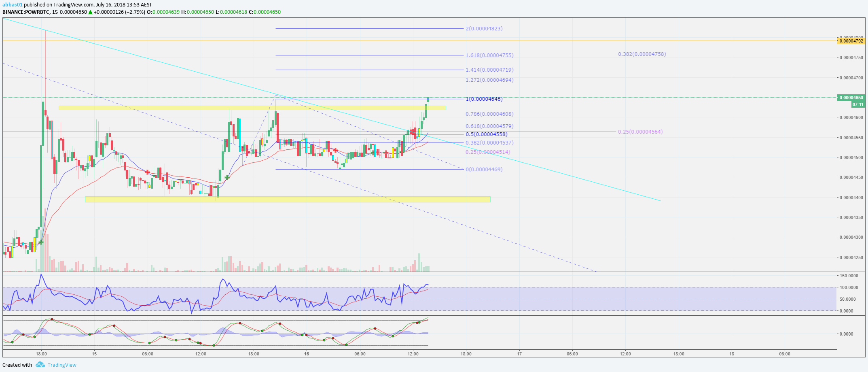Click price axis label 0.00004350
Screen dimensions: 868x372
point(851,217)
